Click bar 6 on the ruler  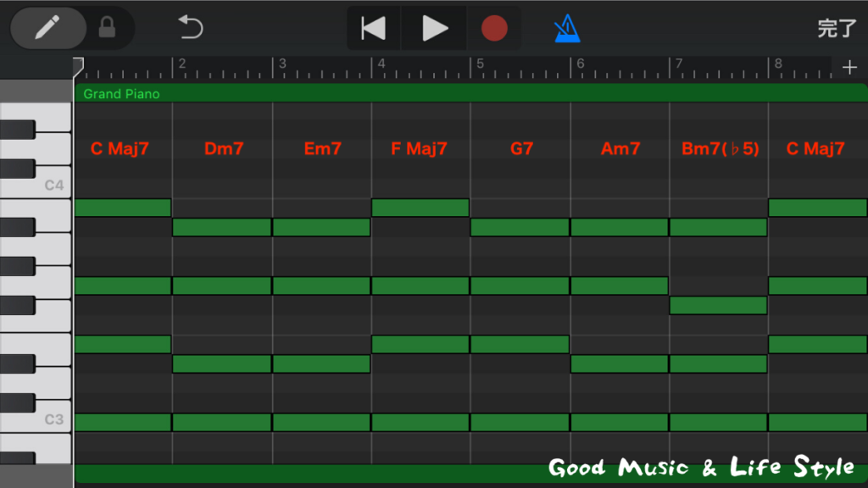point(580,64)
